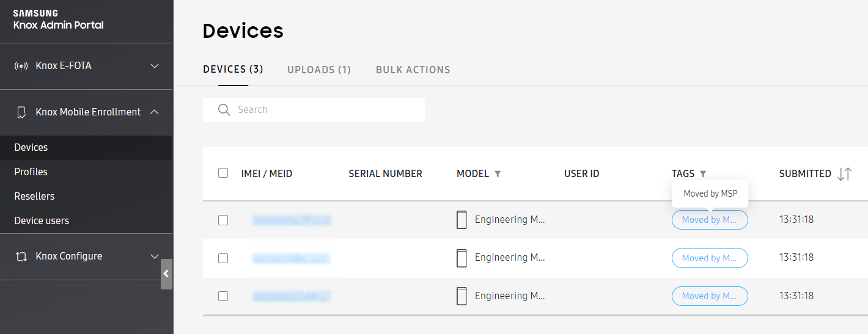The width and height of the screenshot is (868, 334).
Task: Expand the Knox E-FOTA menu chevron
Action: pyautogui.click(x=155, y=66)
